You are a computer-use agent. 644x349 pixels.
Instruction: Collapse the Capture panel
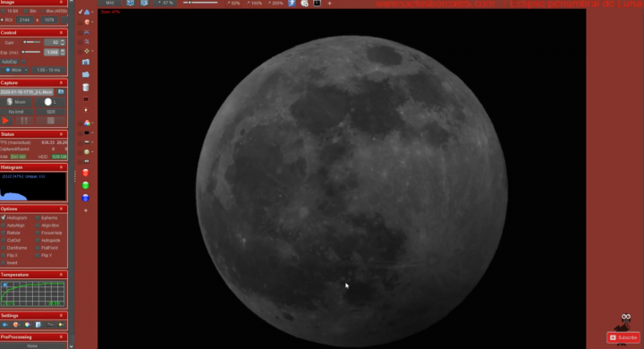click(x=61, y=82)
